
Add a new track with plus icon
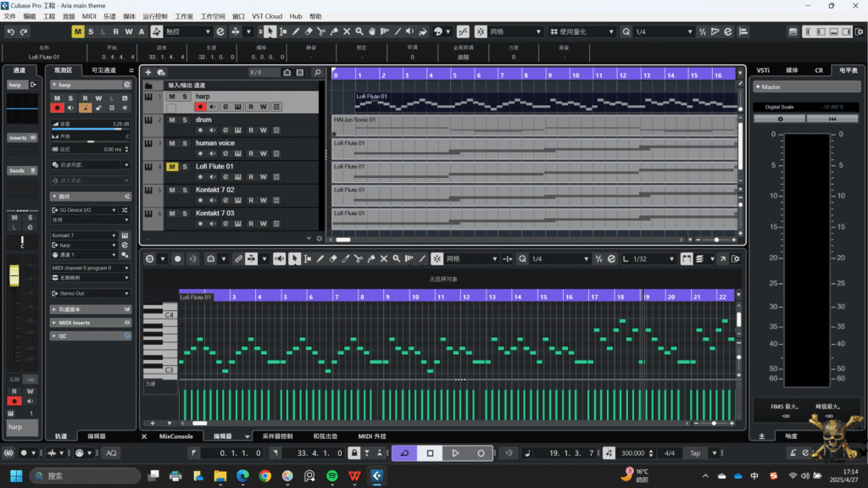(148, 73)
